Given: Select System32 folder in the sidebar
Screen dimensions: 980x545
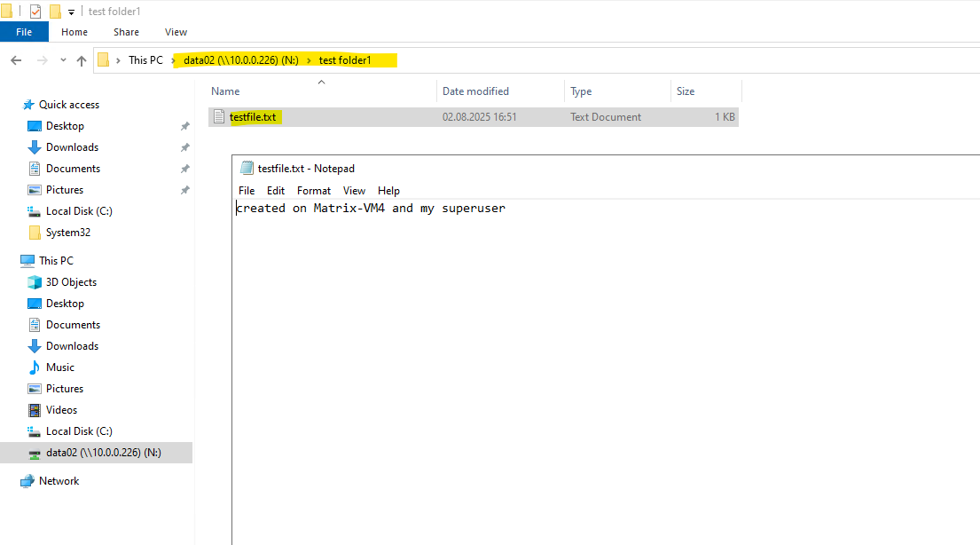Looking at the screenshot, I should (x=67, y=233).
